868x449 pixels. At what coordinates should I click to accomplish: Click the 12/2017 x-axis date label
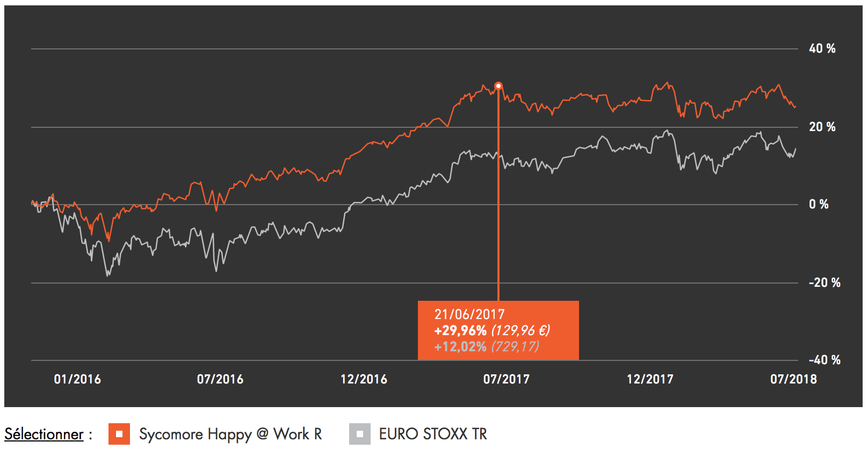[650, 379]
